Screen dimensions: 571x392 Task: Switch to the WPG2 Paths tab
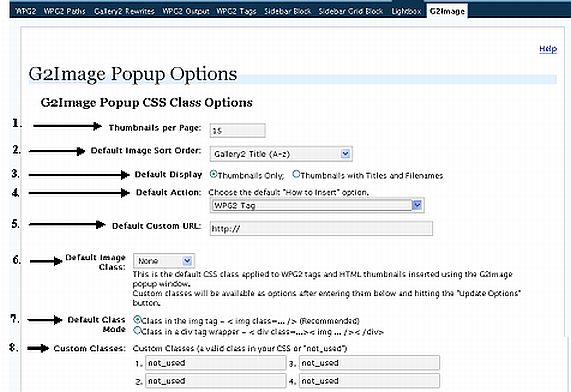tap(65, 11)
